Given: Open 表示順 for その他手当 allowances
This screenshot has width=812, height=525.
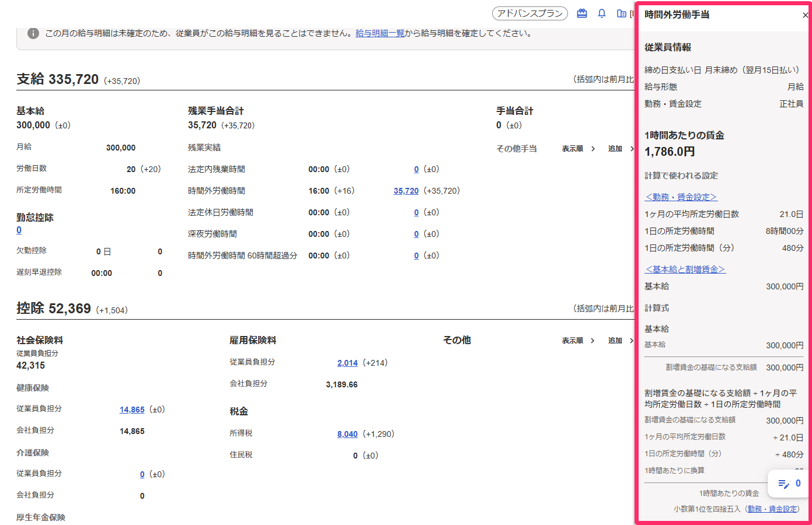Looking at the screenshot, I should click(578, 149).
